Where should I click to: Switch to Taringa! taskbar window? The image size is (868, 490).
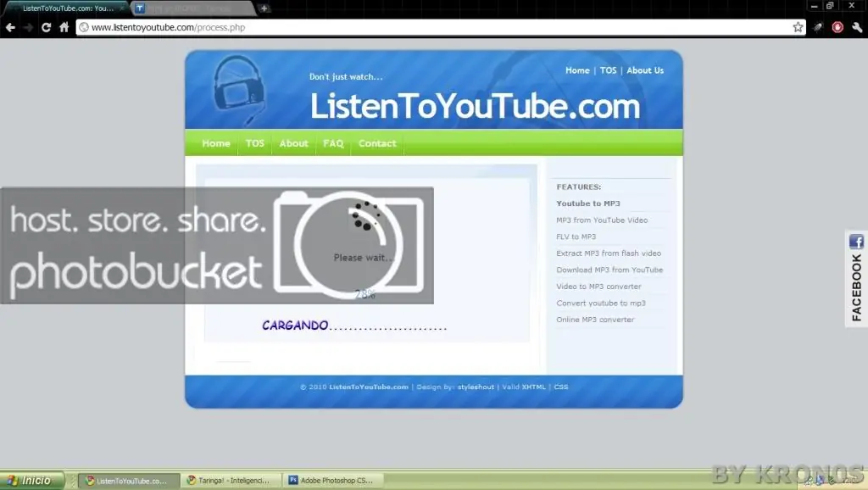point(231,481)
